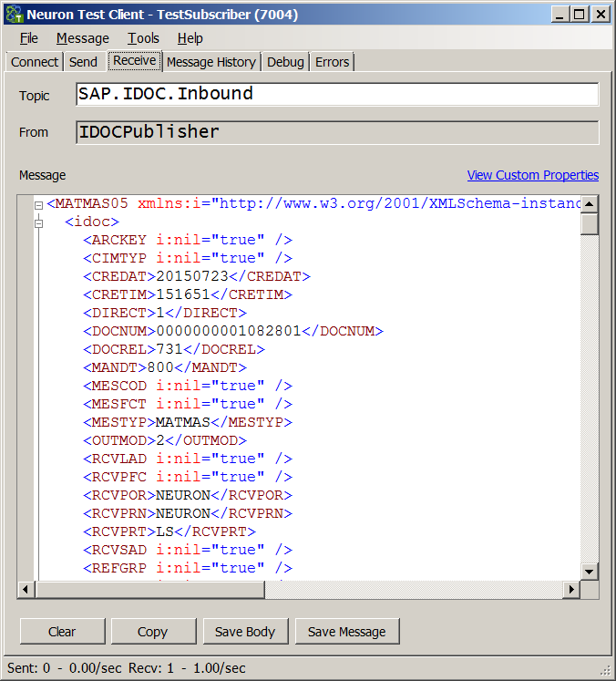Open the View Custom Properties link
The image size is (616, 681).
pyautogui.click(x=533, y=175)
